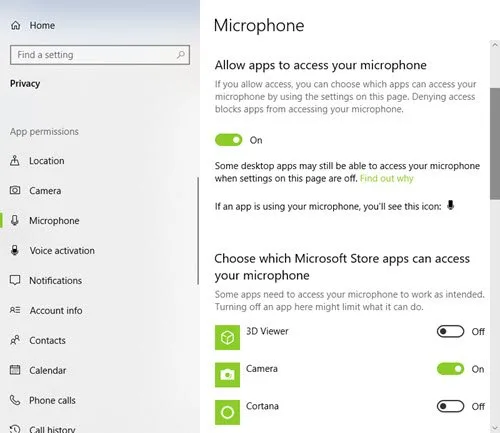Click the Voice activation microphone icon

click(15, 250)
